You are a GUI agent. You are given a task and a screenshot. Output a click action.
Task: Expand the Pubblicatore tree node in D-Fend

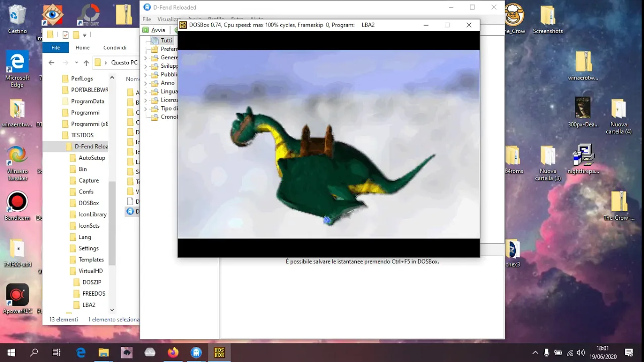145,75
